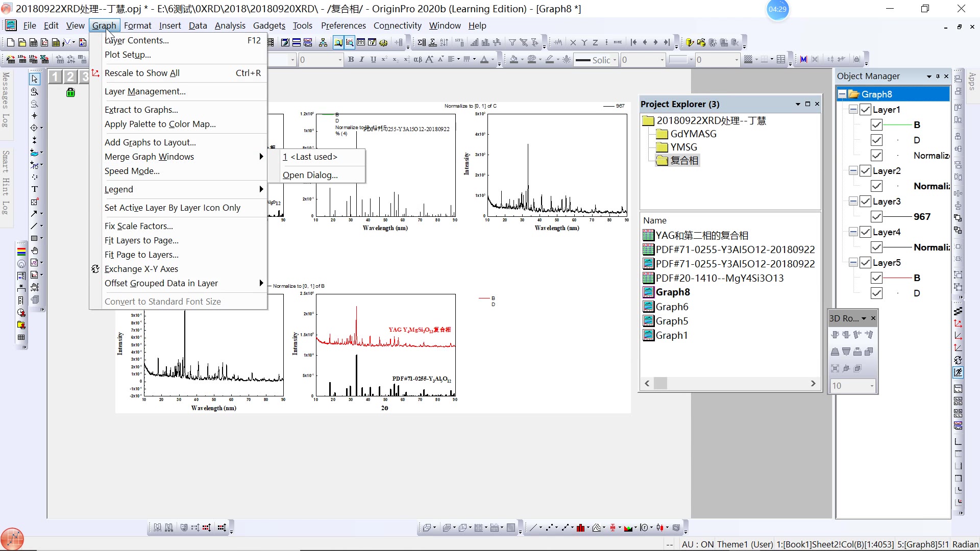Choose Open Dialog in the Merge submenu
Viewport: 980px width, 551px height.
(x=310, y=175)
